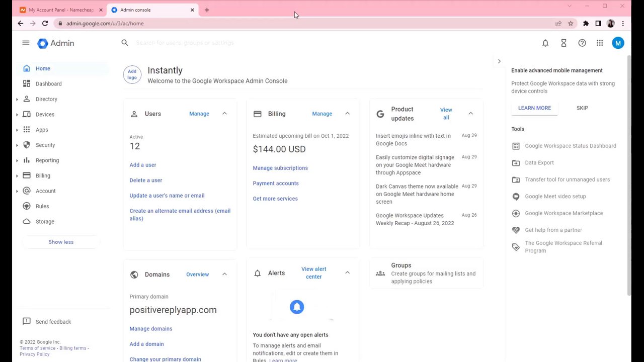Click the notifications bell icon
Image resolution: width=644 pixels, height=362 pixels.
(x=545, y=43)
